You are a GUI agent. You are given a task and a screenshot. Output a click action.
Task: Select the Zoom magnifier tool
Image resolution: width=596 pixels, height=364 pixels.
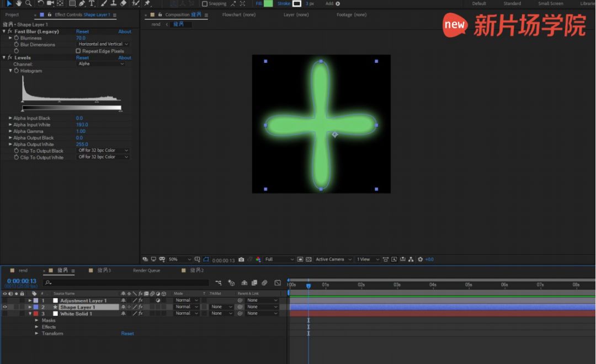coord(29,3)
